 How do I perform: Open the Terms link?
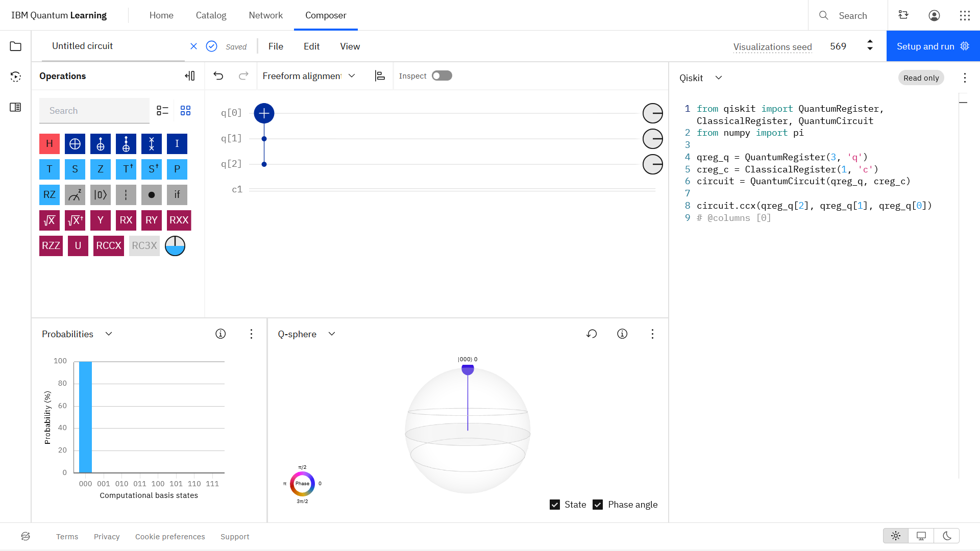[x=67, y=537]
